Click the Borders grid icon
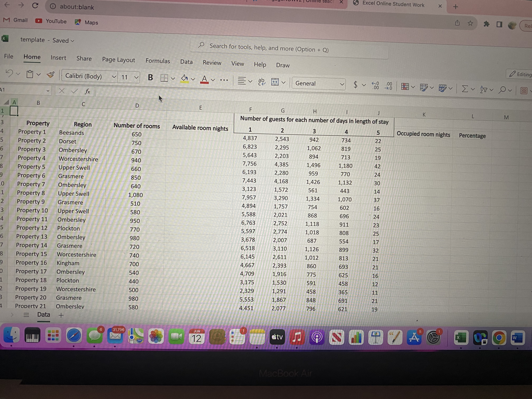The height and width of the screenshot is (399, 532). (x=164, y=78)
